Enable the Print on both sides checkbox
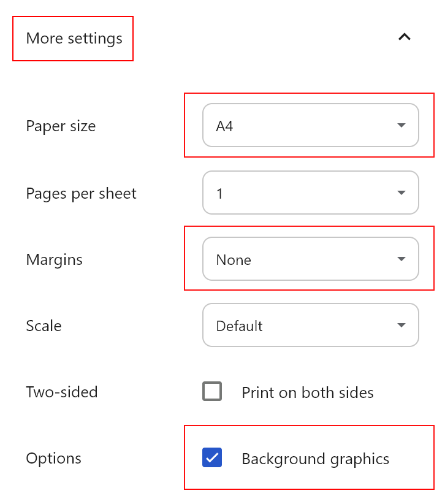The image size is (445, 504). [x=212, y=391]
